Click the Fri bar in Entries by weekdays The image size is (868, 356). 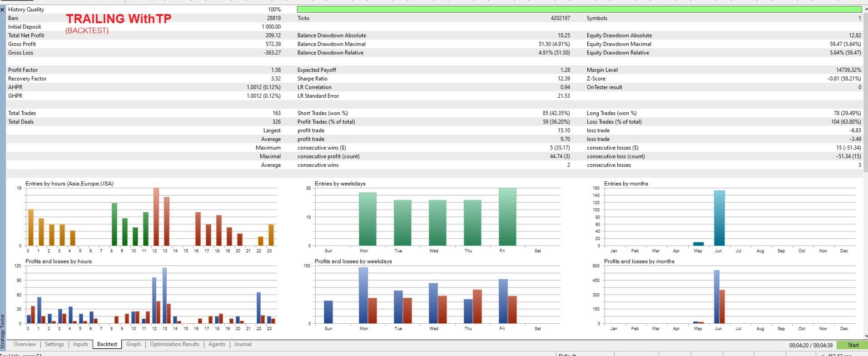pyautogui.click(x=507, y=217)
